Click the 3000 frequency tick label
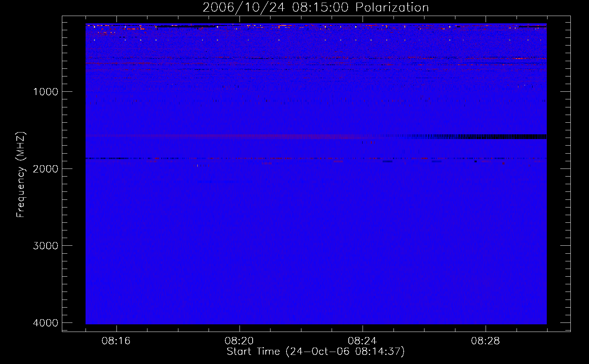This screenshot has width=589, height=364. (46, 246)
